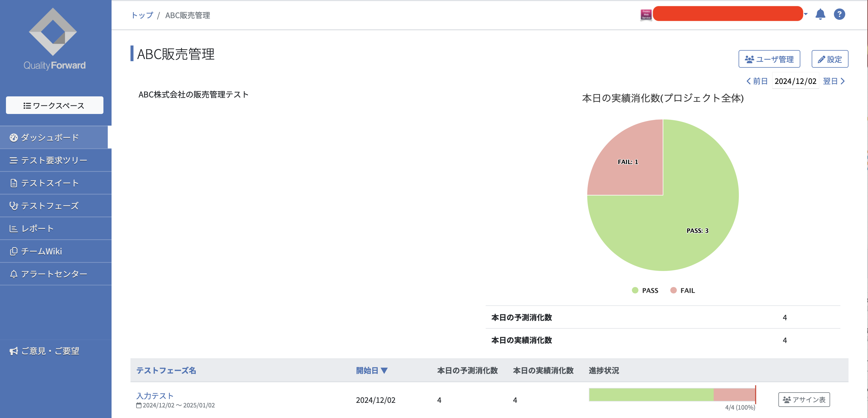
Task: Open the レポート section
Action: click(x=37, y=229)
